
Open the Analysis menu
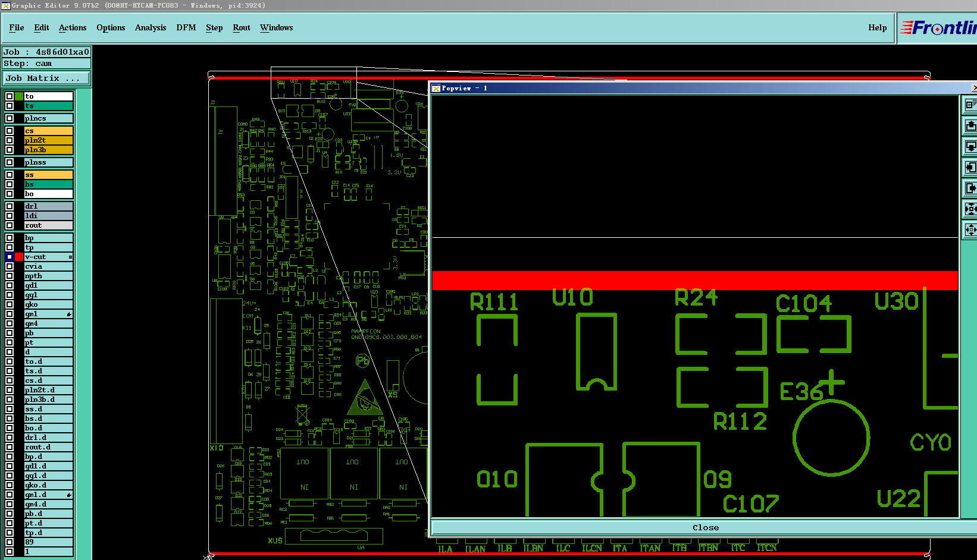tap(151, 27)
